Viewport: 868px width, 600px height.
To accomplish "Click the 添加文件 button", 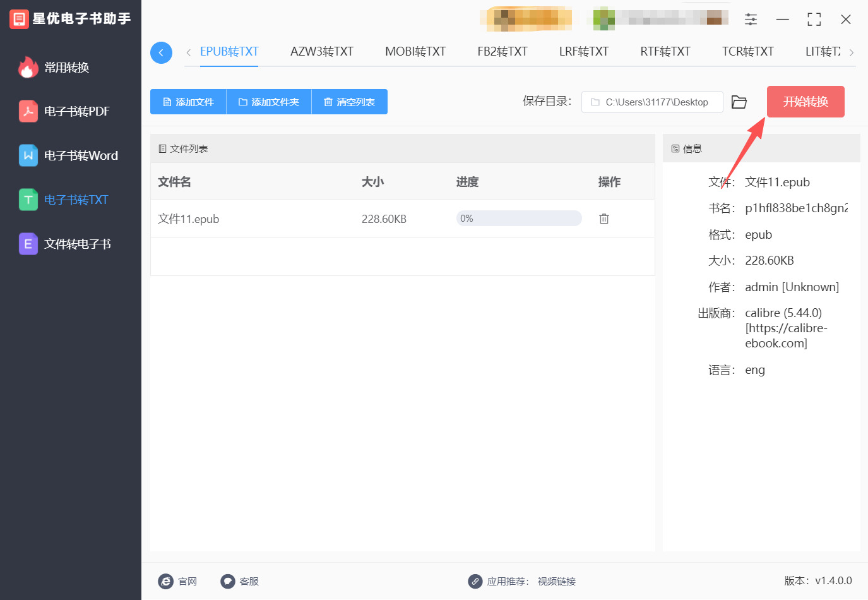I will (188, 102).
